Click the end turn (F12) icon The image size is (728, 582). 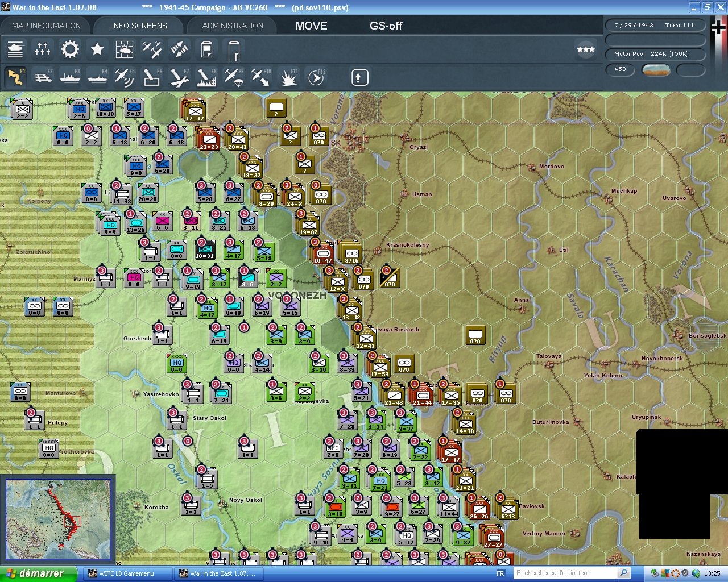pyautogui.click(x=316, y=77)
